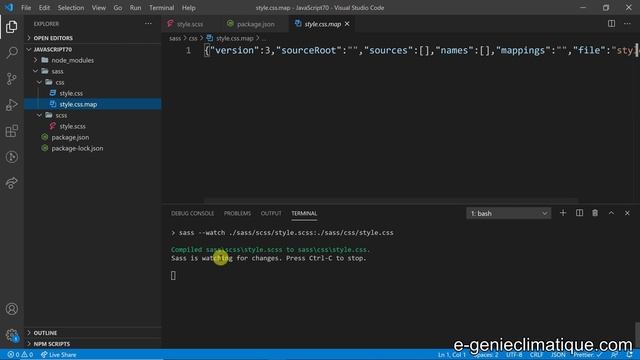Open the Run and Debug view

11,105
